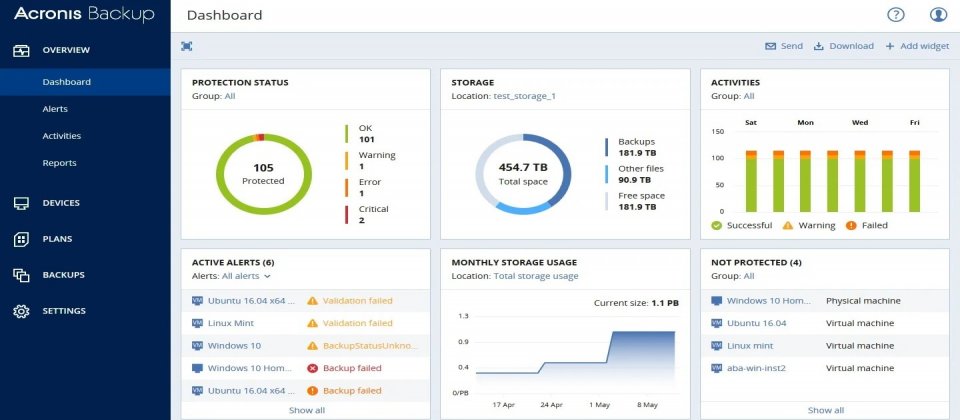Click Physical machine label
The width and height of the screenshot is (960, 420).
tap(863, 301)
